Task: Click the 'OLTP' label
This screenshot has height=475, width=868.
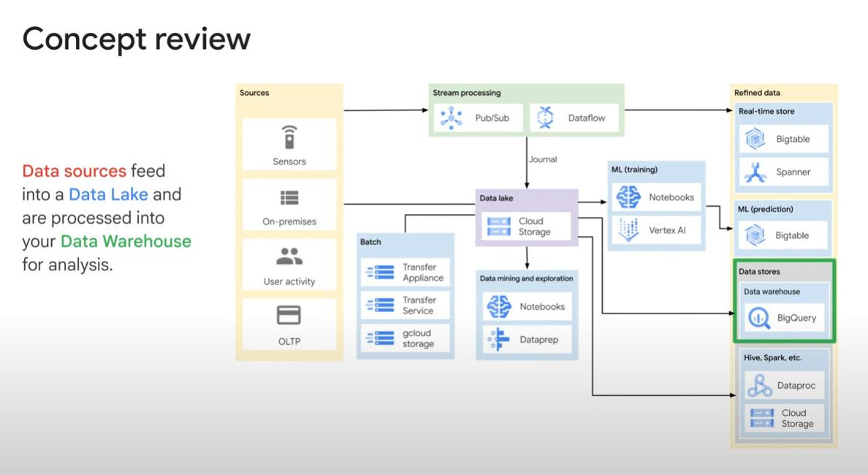Action: tap(289, 341)
